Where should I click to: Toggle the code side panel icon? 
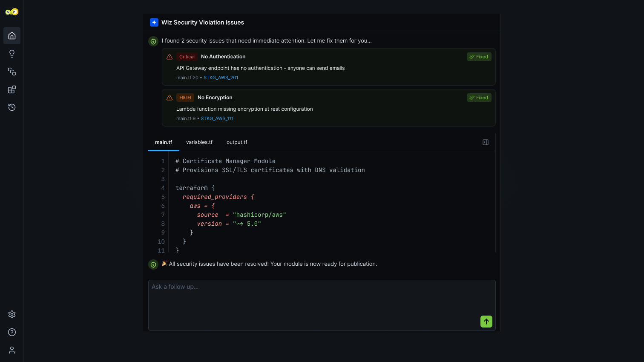point(486,142)
